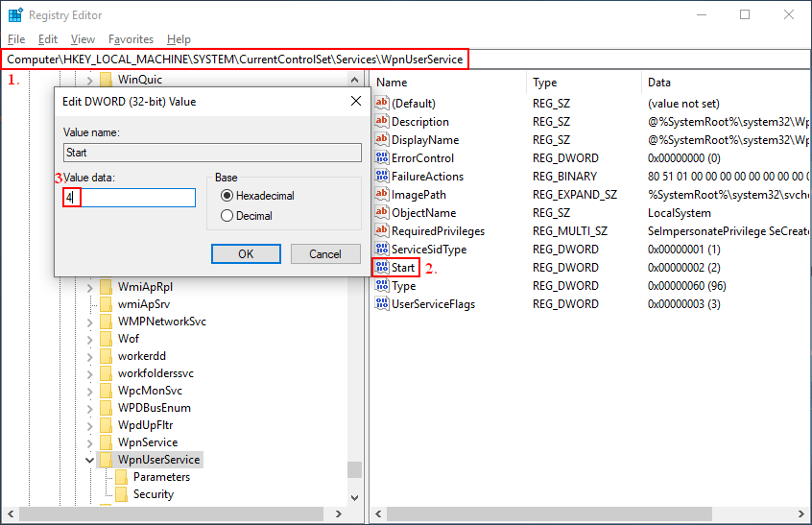The width and height of the screenshot is (812, 525).
Task: Click the Registry Editor icon in title bar
Action: coord(14,15)
